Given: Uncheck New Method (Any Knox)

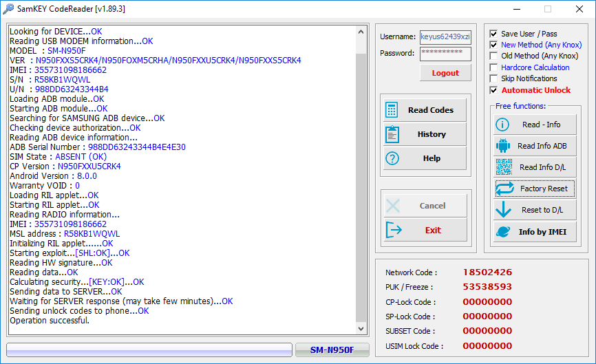Looking at the screenshot, I should click(493, 45).
